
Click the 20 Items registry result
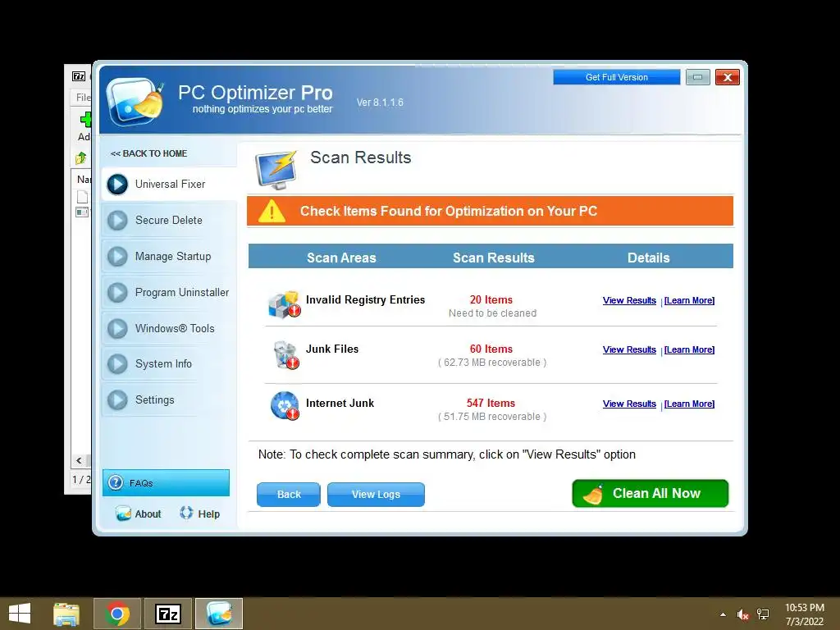click(x=491, y=300)
